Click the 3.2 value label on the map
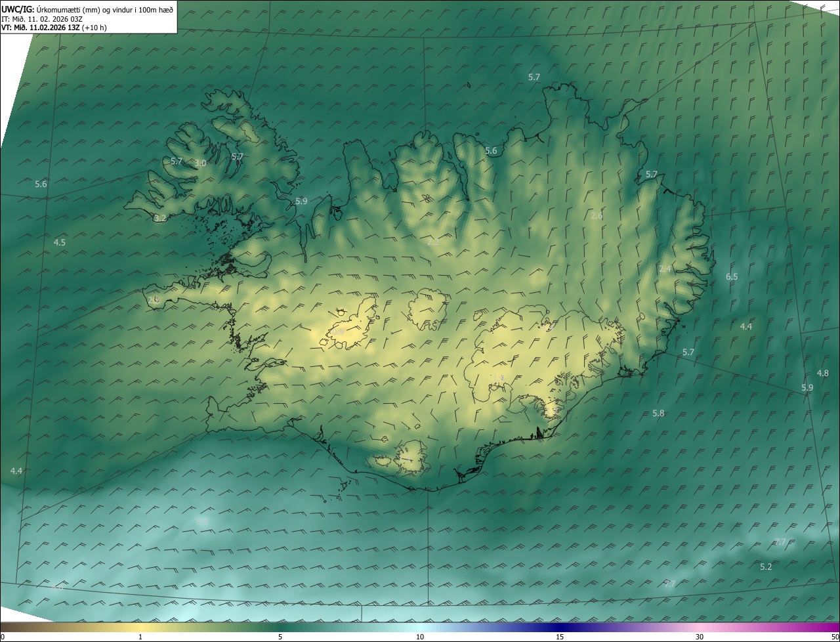This screenshot has height=642, width=840. point(161,218)
